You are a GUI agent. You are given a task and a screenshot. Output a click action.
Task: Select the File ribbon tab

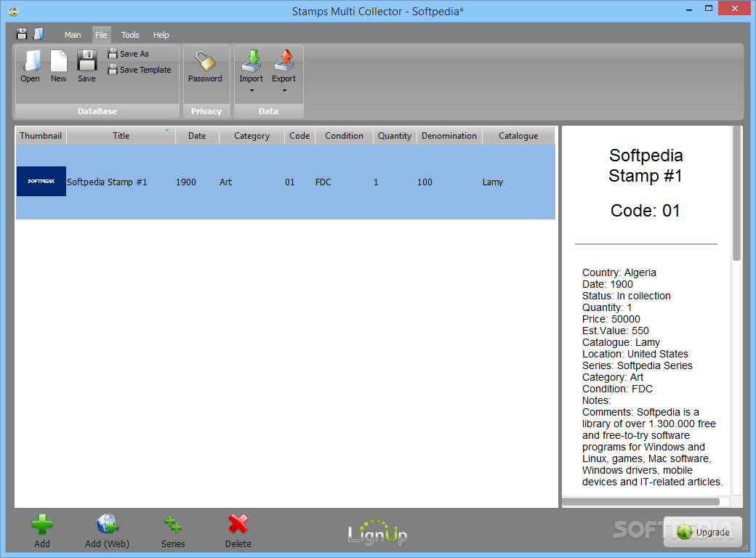pos(101,35)
